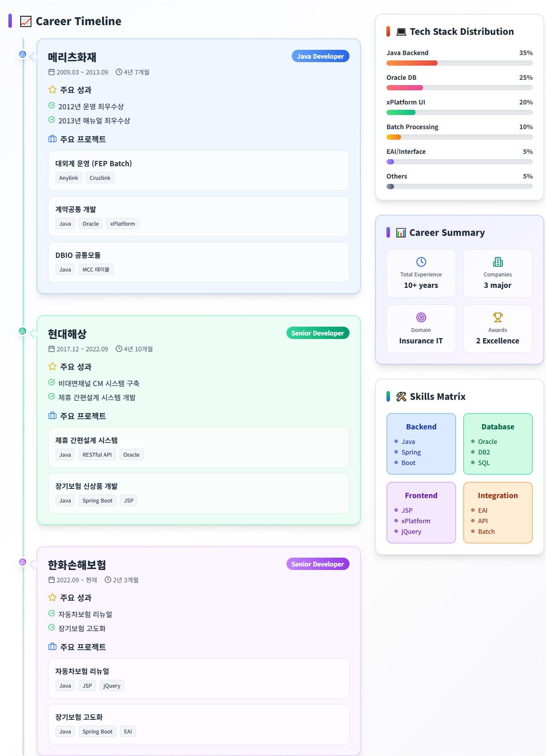Click the Batch Processing progress bar

pos(460,137)
